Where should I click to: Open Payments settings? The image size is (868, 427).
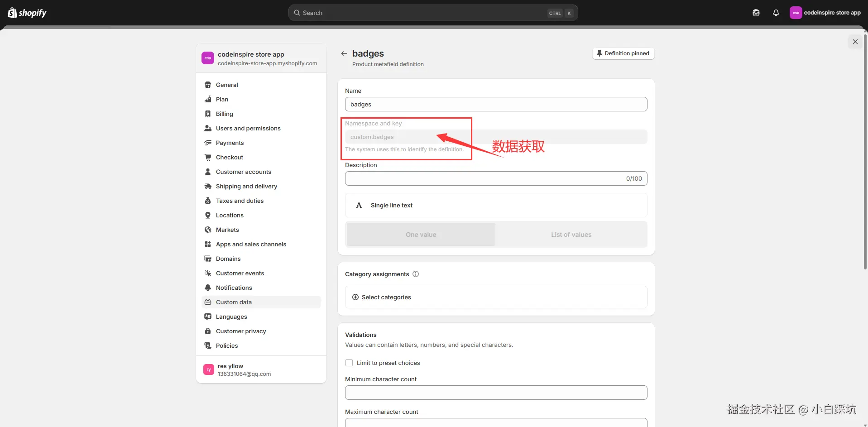261,143
